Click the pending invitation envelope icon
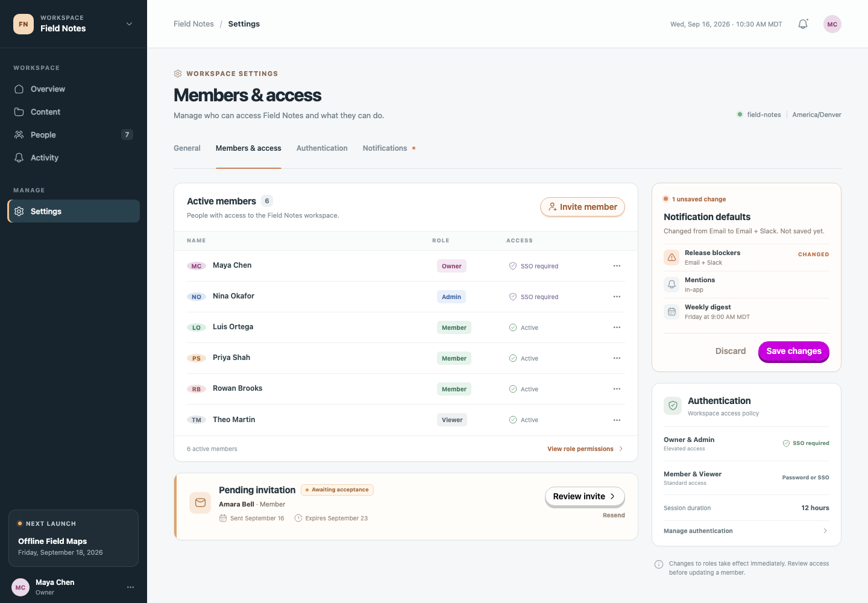The image size is (868, 603). point(200,503)
